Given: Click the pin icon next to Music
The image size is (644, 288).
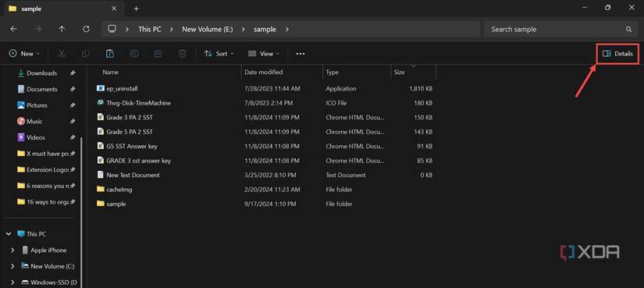Looking at the screenshot, I should (73, 122).
